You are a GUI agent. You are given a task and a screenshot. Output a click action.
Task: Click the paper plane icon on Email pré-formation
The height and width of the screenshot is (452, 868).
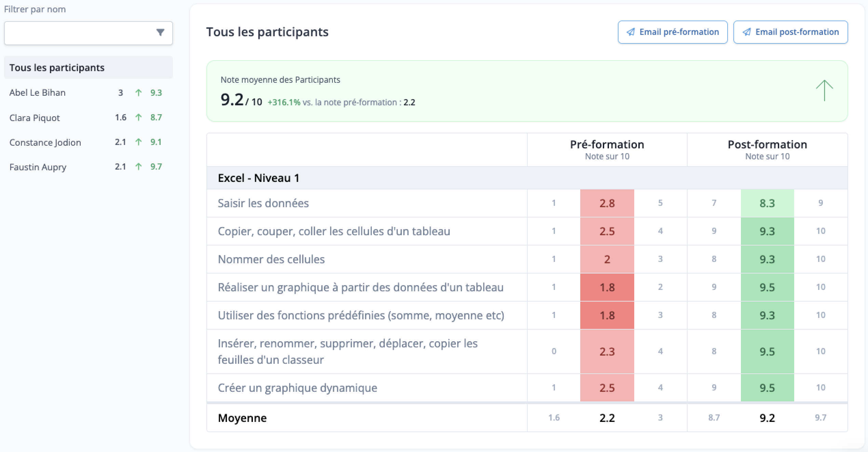[630, 32]
